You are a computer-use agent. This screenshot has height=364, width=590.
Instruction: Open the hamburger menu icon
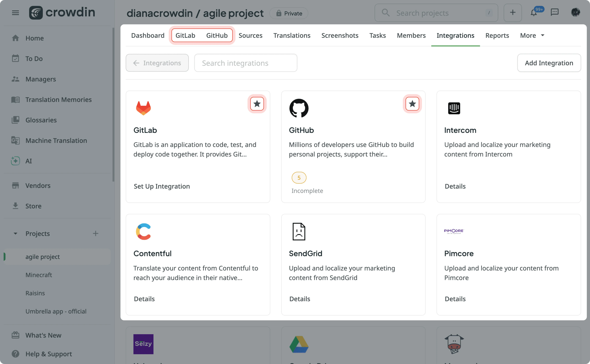coord(15,13)
